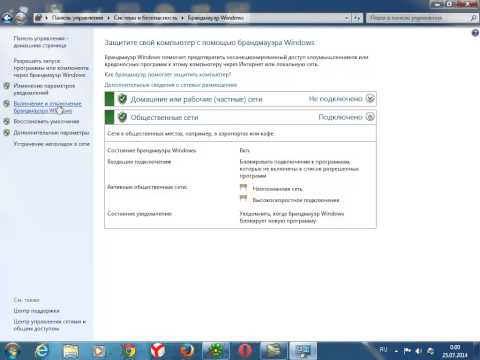Go back with the navigation Back arrow

coord(7,18)
